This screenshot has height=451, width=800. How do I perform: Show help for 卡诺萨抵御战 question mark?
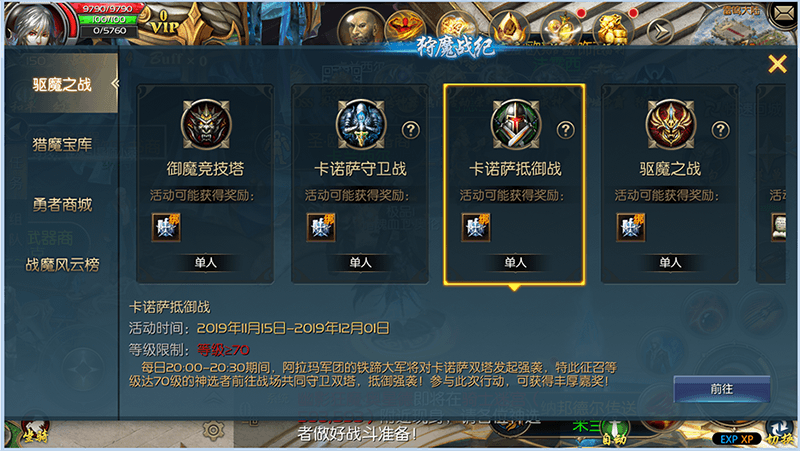click(565, 130)
